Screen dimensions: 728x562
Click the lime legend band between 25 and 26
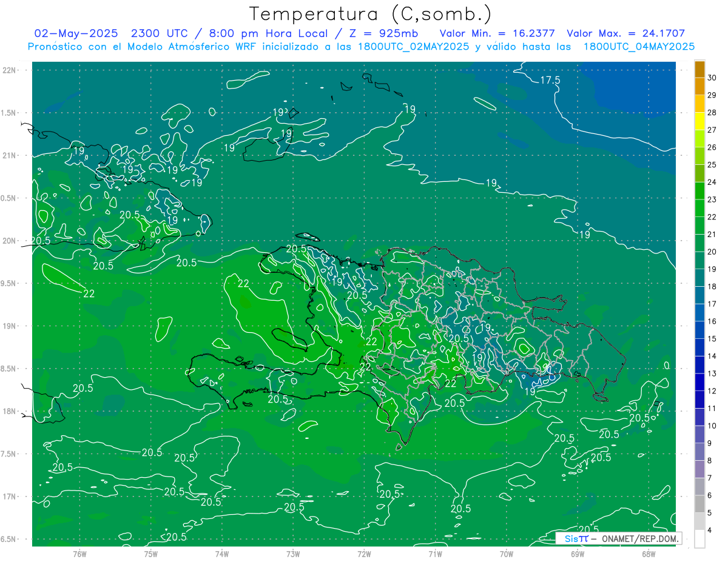click(x=699, y=156)
